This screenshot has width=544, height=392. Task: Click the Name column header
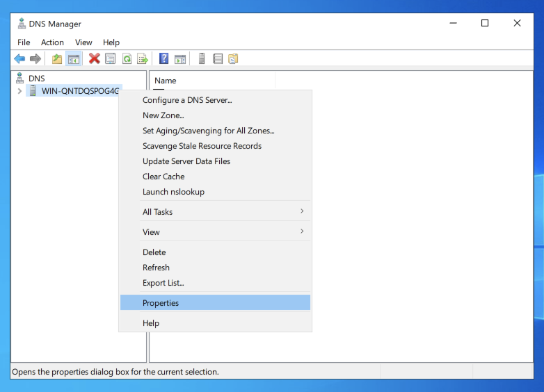click(x=166, y=81)
